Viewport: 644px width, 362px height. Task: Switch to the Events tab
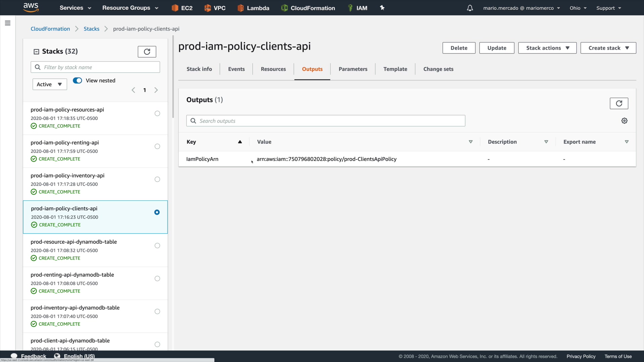(x=236, y=69)
